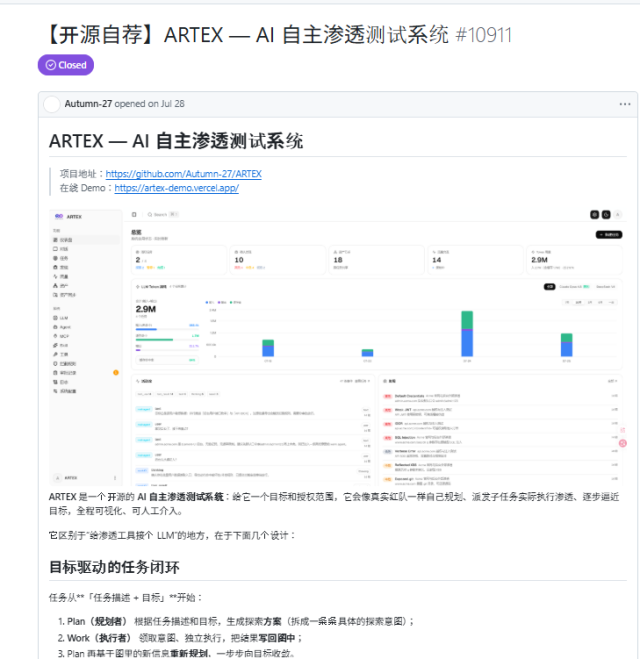Click the line '任务从**「任务描述 + 目标」**开始：'
This screenshot has height=659, width=640.
(126, 598)
